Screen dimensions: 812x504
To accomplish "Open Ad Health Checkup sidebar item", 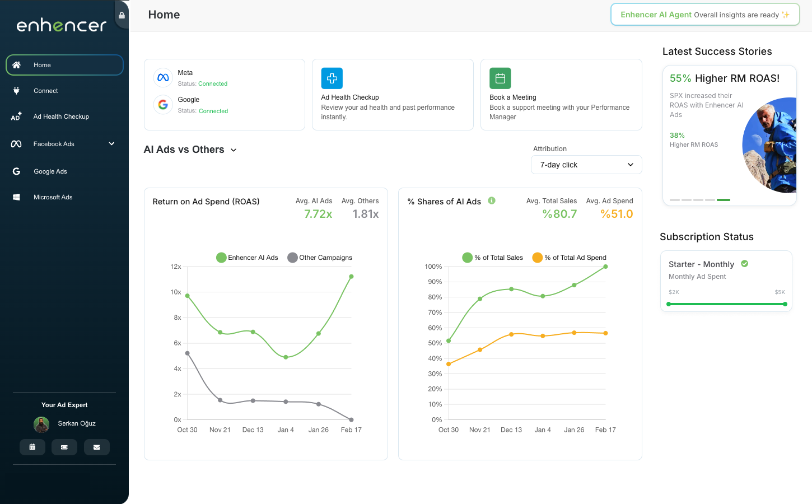I will click(x=64, y=116).
